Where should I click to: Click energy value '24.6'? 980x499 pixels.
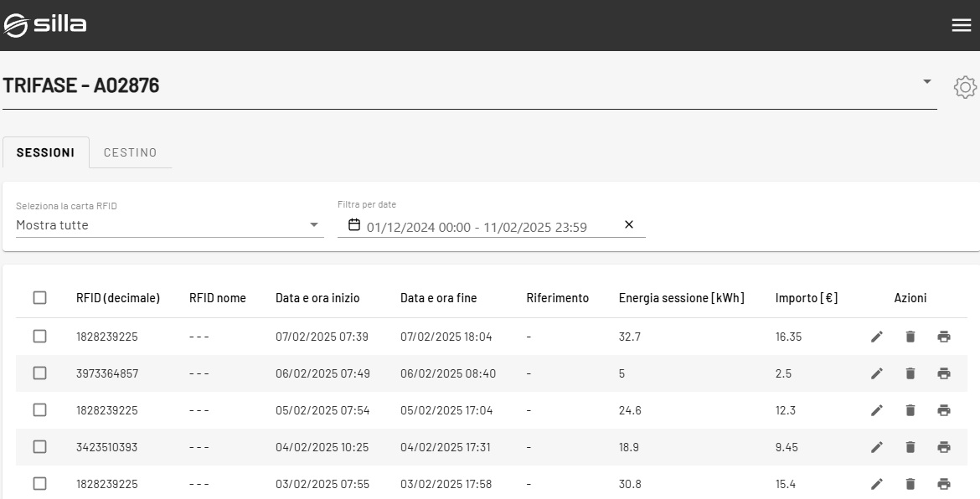[x=630, y=410]
